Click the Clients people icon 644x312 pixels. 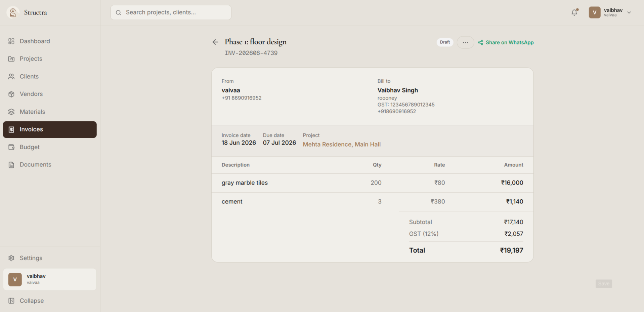tap(11, 76)
